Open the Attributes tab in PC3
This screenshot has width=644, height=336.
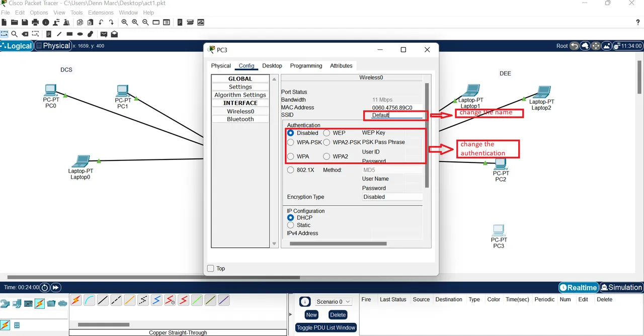tap(341, 66)
